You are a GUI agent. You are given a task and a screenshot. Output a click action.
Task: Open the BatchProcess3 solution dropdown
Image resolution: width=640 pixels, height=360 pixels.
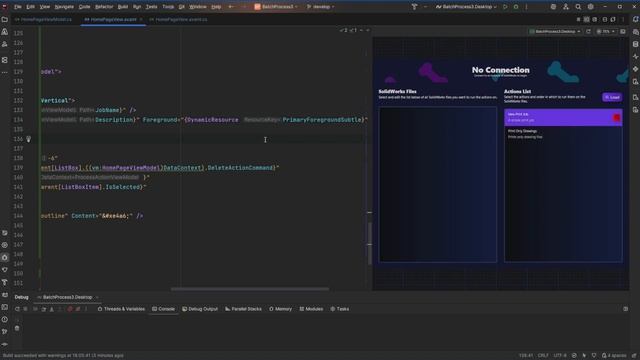276,7
